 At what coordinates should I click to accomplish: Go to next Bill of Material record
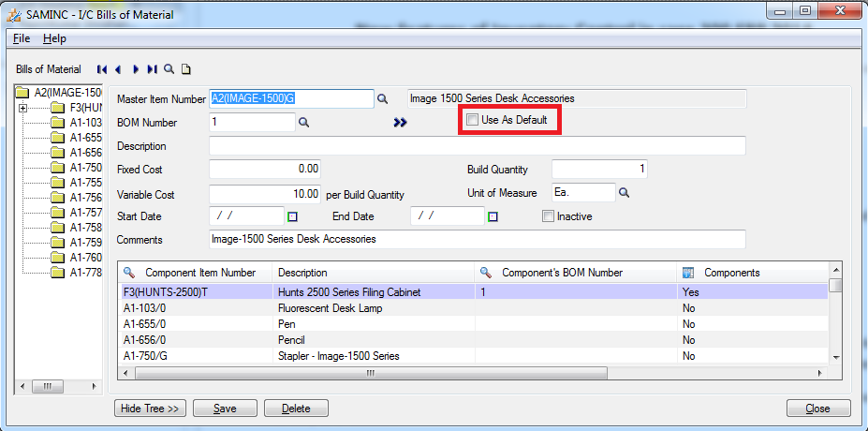(135, 69)
